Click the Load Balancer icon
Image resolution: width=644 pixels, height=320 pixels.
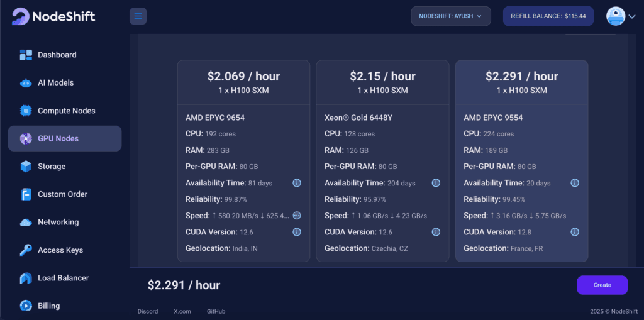tap(26, 278)
